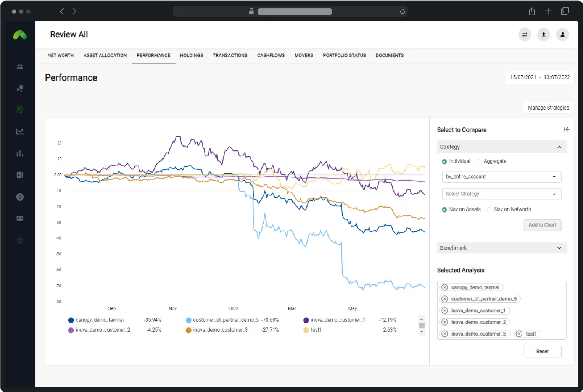Open the green review report sidebar icon

(20, 110)
